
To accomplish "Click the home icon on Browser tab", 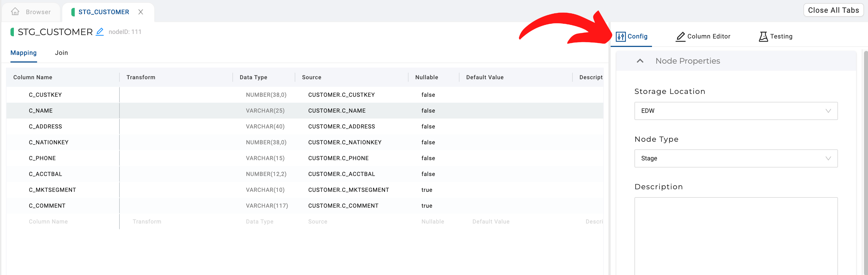I will click(x=15, y=12).
